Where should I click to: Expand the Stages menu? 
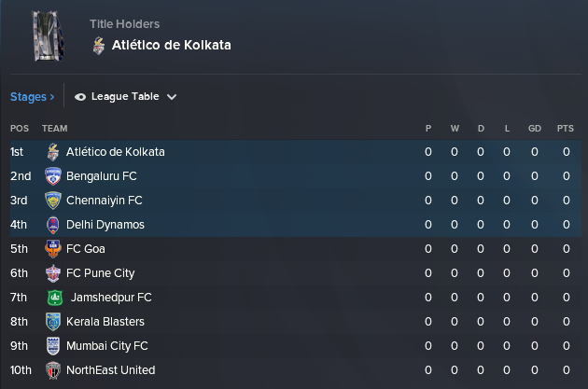point(32,96)
